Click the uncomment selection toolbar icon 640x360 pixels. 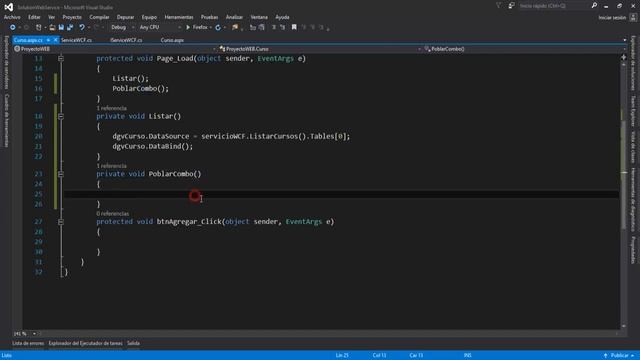coord(282,27)
